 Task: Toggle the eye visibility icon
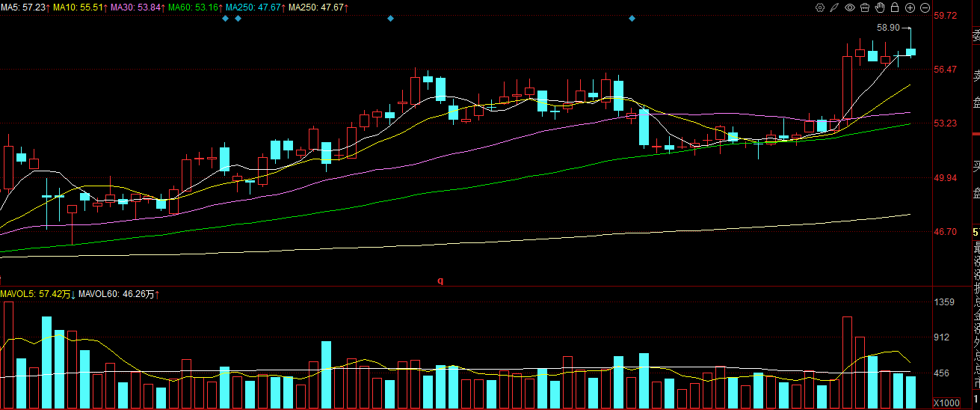point(850,7)
